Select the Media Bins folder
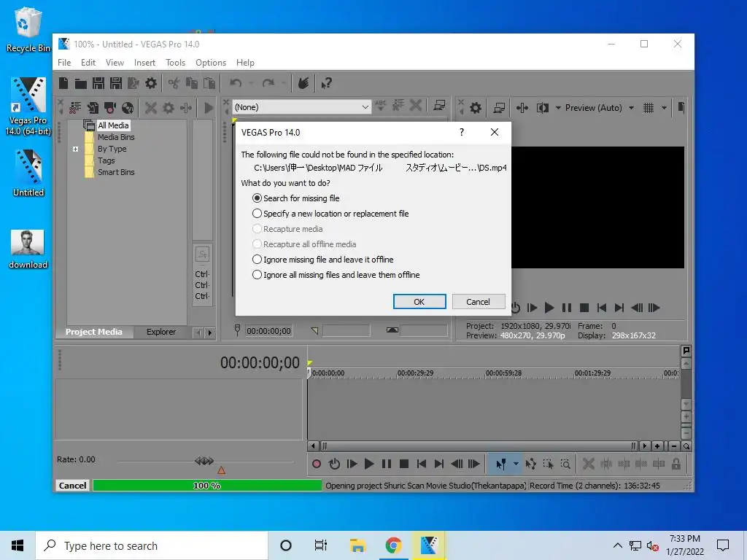The width and height of the screenshot is (747, 560). [x=116, y=137]
